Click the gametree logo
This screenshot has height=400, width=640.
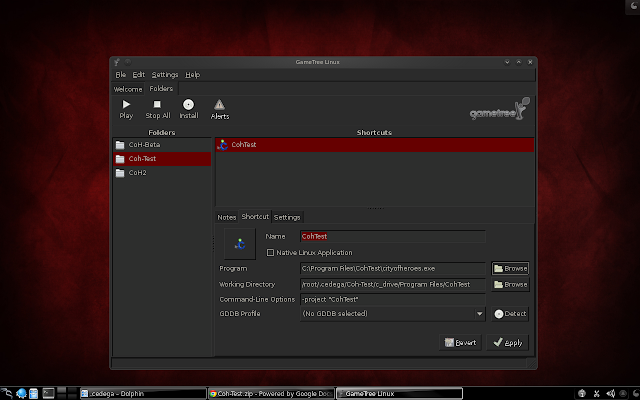point(499,109)
